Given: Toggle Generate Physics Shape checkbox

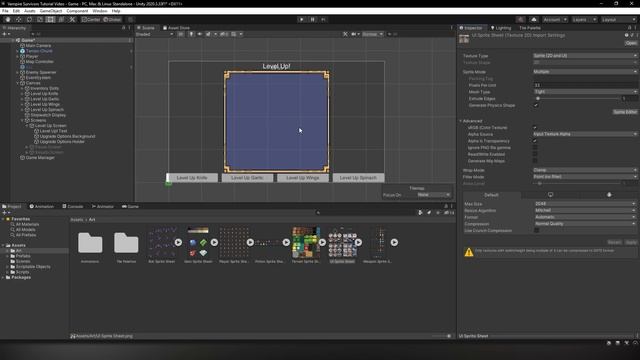Looking at the screenshot, I should pos(536,105).
